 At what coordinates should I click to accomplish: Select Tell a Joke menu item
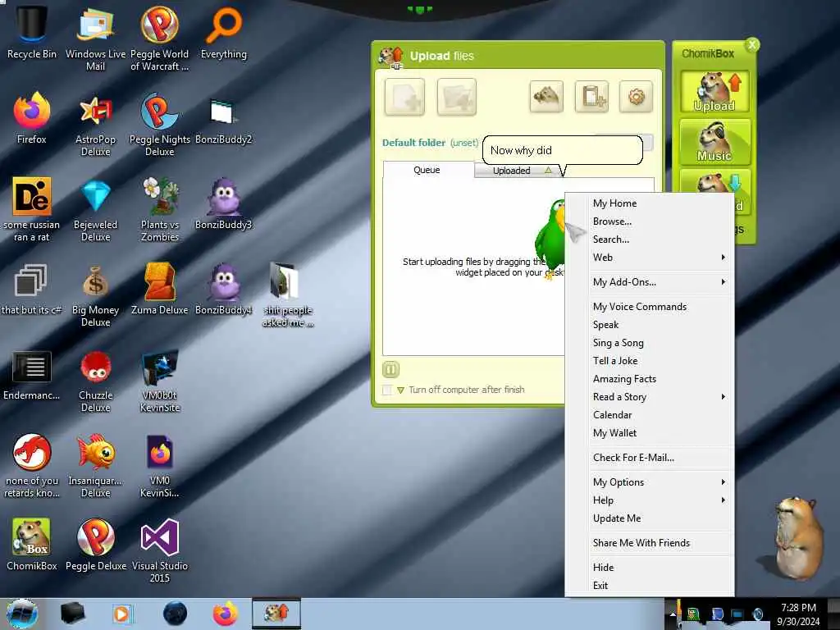click(x=650, y=361)
